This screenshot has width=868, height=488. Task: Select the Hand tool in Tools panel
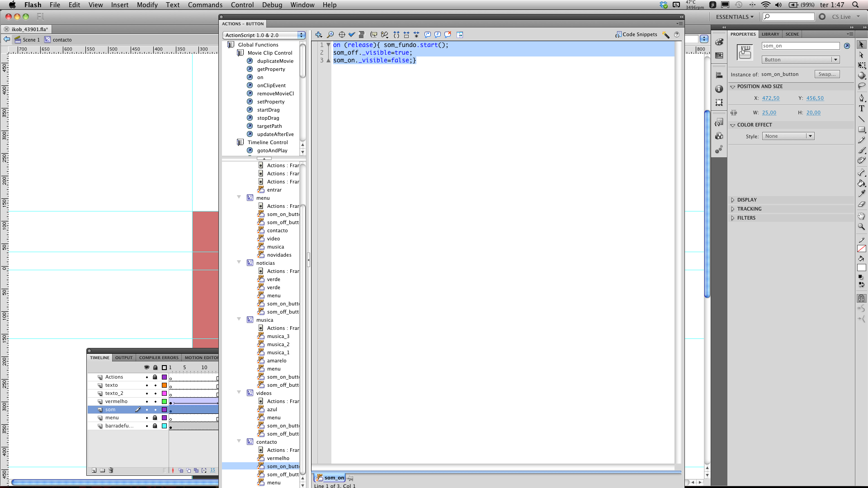pos(862,216)
